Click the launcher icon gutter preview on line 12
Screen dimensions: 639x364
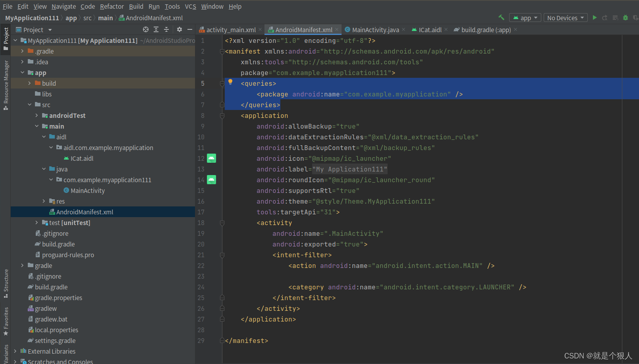pyautogui.click(x=212, y=158)
